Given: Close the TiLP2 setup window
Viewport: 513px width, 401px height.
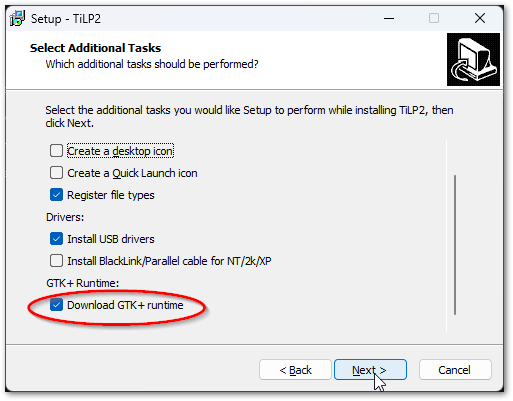Looking at the screenshot, I should [480, 18].
